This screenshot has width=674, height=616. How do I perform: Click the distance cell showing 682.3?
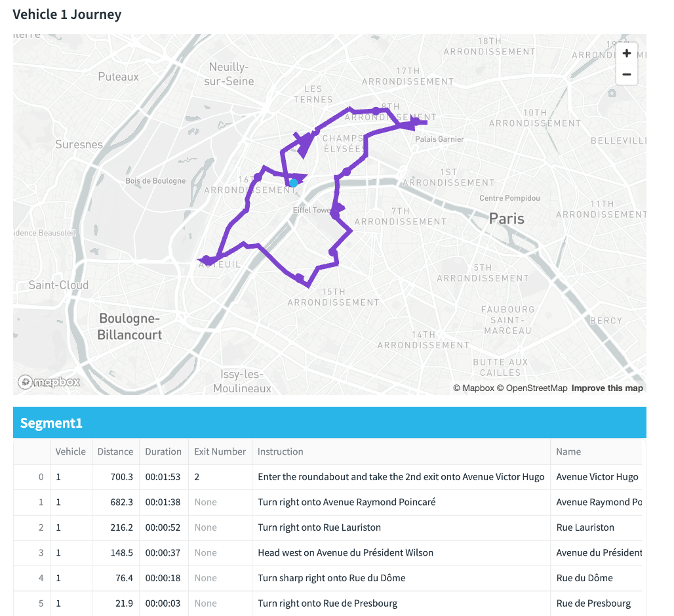coord(115,503)
